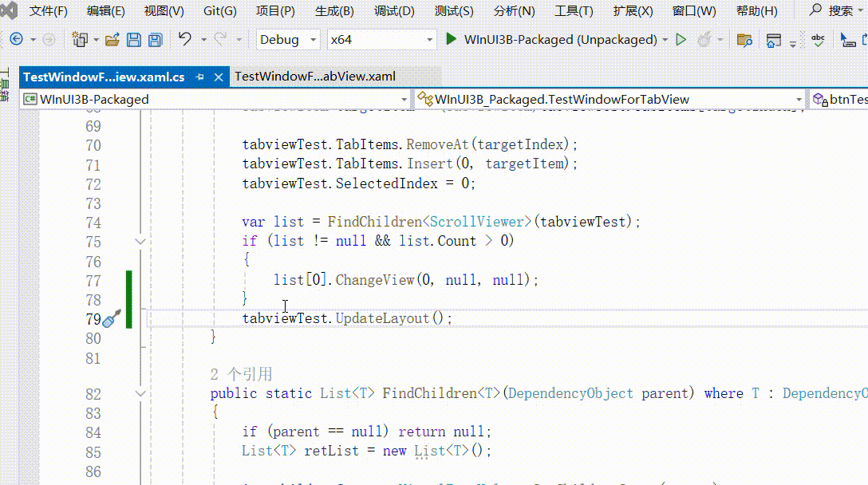Click the Navigate Backward arrow icon

click(x=18, y=38)
